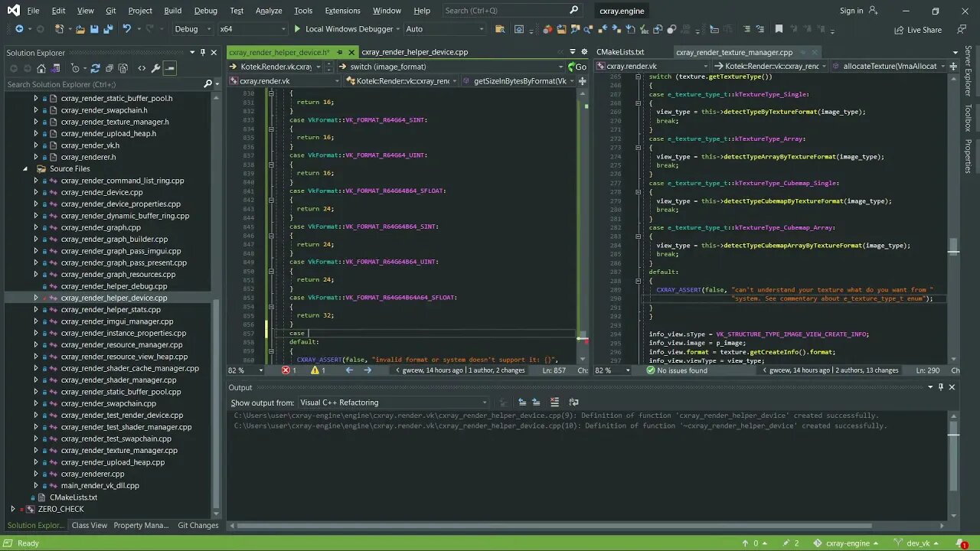The image size is (980, 551).
Task: Expand cxray_renderer.cpp tree node
Action: point(35,474)
